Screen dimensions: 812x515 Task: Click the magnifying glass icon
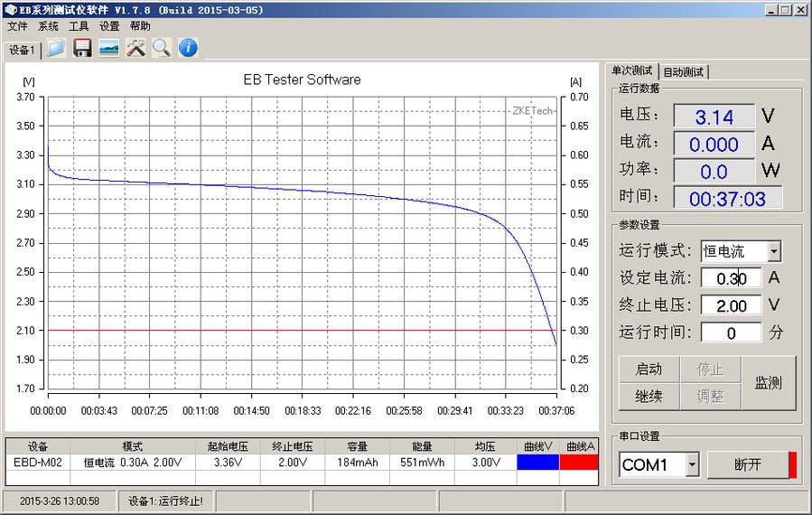(162, 48)
